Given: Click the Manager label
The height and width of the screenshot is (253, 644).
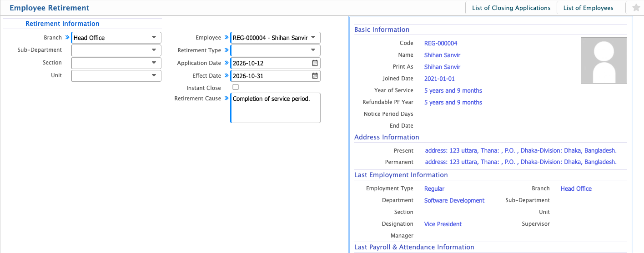Looking at the screenshot, I should click(402, 236).
